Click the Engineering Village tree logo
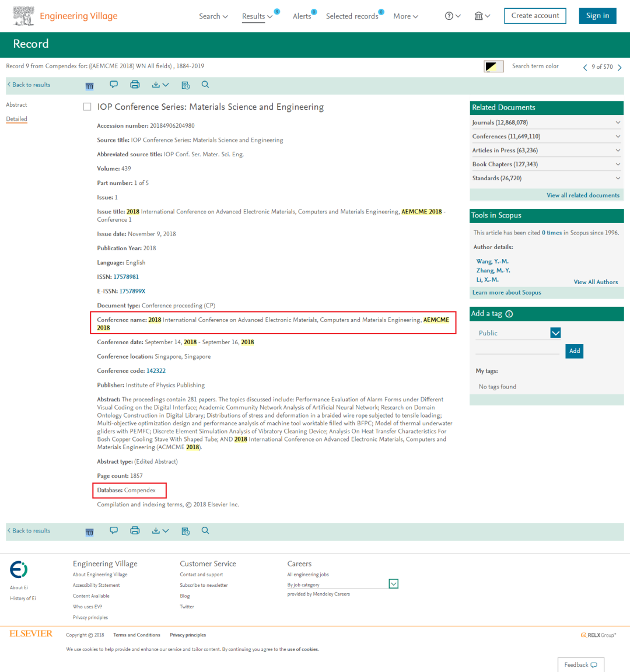 click(x=23, y=16)
